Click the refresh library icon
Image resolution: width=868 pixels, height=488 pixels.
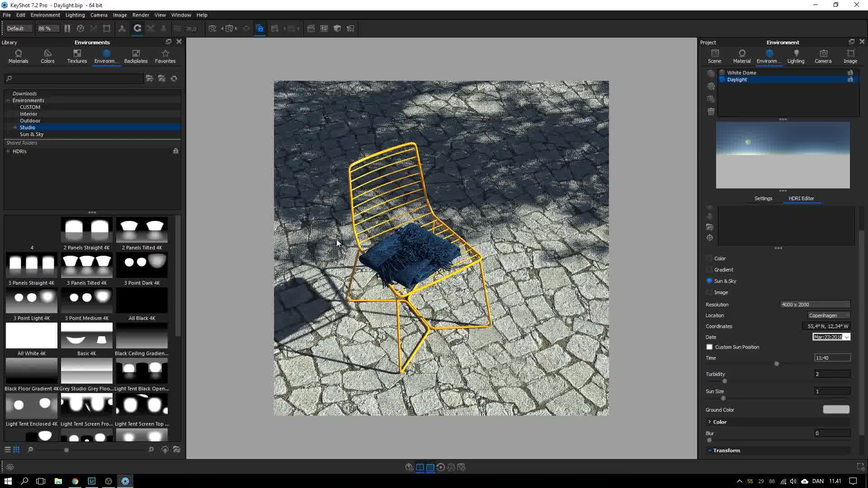click(x=174, y=79)
